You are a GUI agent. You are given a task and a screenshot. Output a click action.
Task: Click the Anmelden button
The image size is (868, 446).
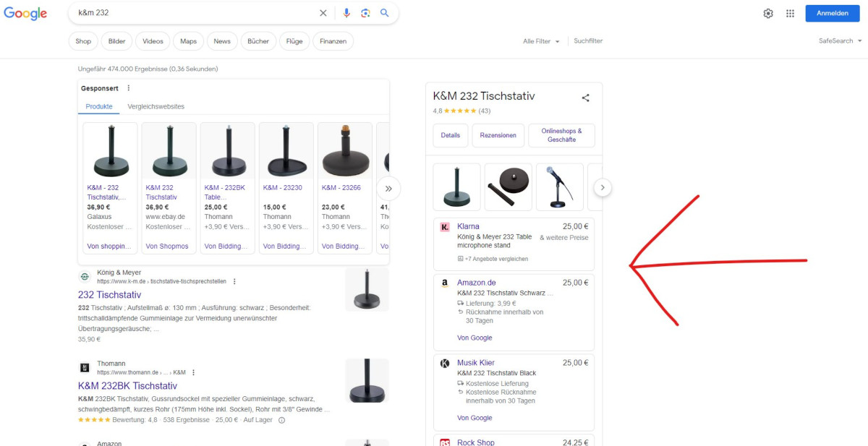(x=832, y=13)
